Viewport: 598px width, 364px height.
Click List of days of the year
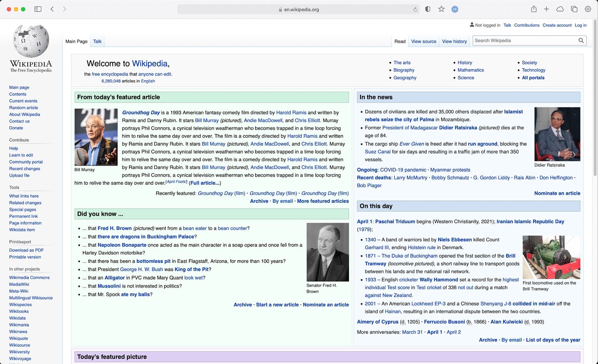(553, 340)
